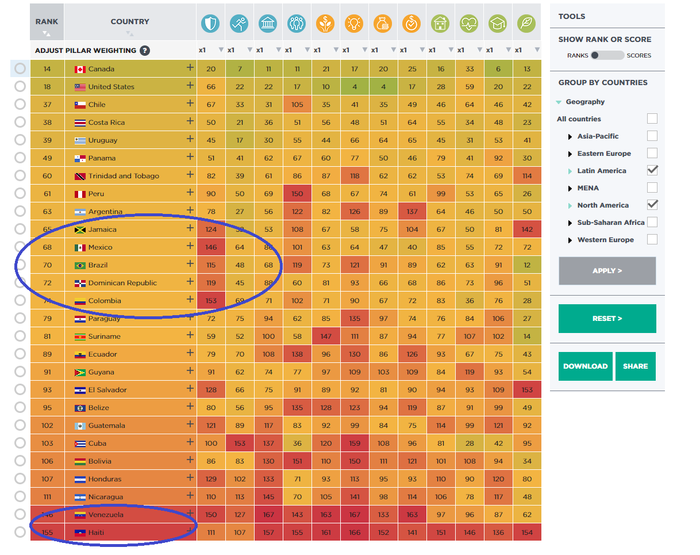The width and height of the screenshot is (700, 555).
Task: Open the Nicaragua country name
Action: pos(105,497)
